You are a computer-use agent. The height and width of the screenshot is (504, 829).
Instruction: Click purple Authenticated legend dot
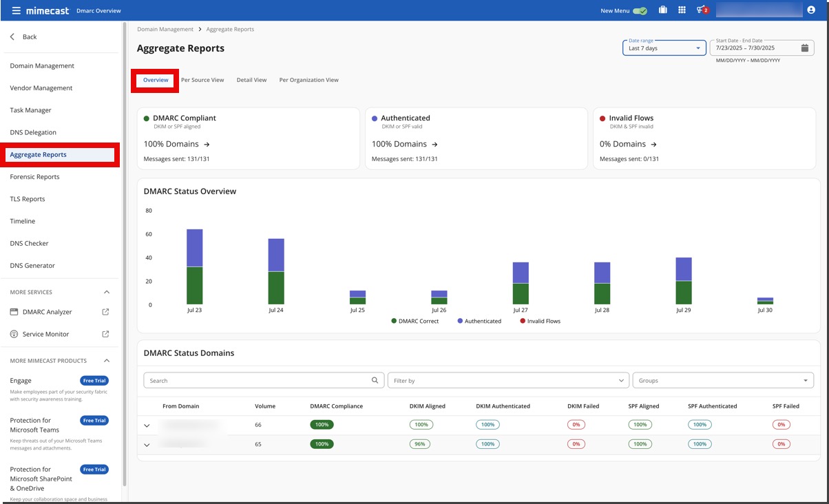tap(460, 321)
